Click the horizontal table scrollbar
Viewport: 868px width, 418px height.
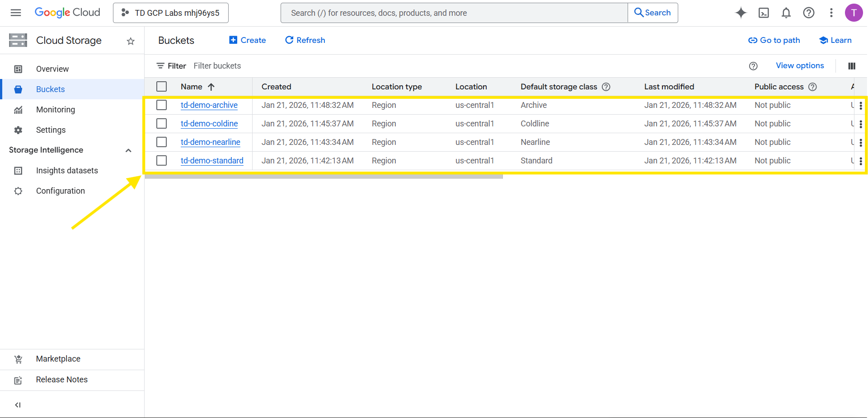[324, 176]
